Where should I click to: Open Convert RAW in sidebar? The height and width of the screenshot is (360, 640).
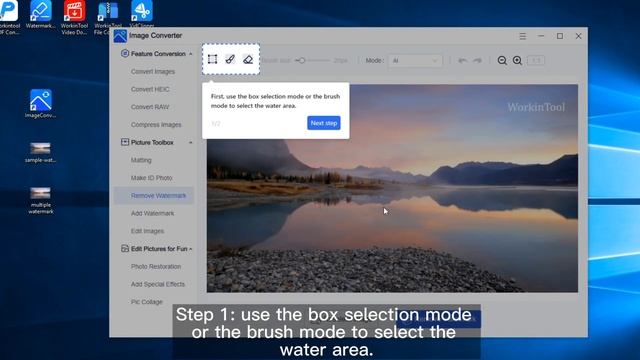150,107
